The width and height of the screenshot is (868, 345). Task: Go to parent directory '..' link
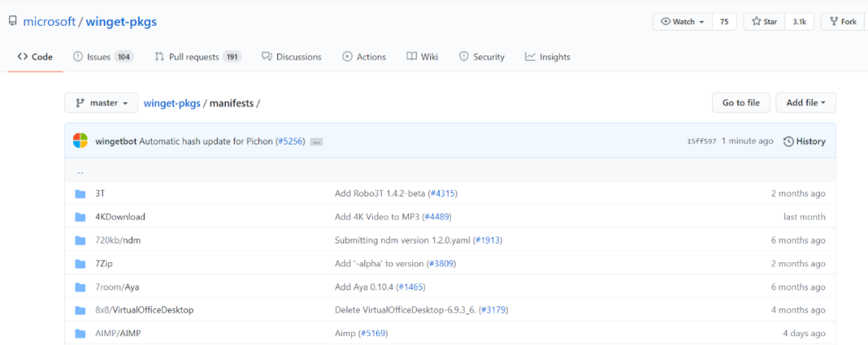80,171
